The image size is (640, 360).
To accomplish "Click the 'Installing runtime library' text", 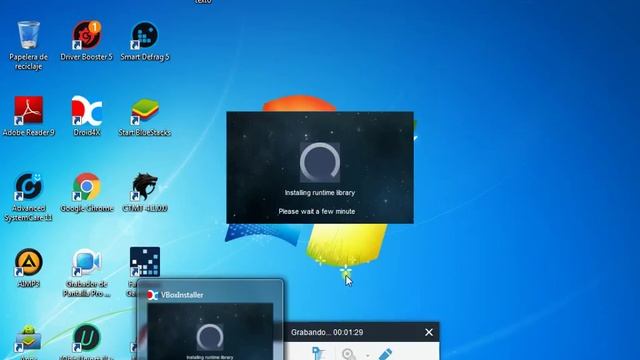I will (320, 193).
